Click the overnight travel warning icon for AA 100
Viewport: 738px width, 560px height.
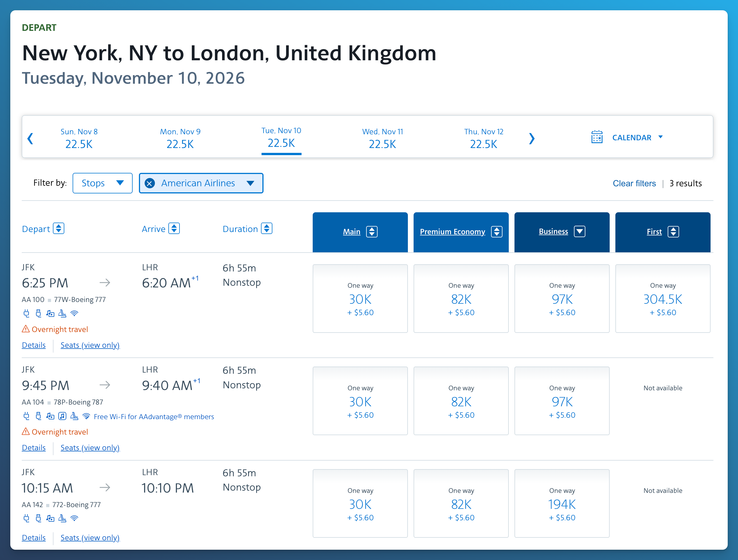[26, 329]
